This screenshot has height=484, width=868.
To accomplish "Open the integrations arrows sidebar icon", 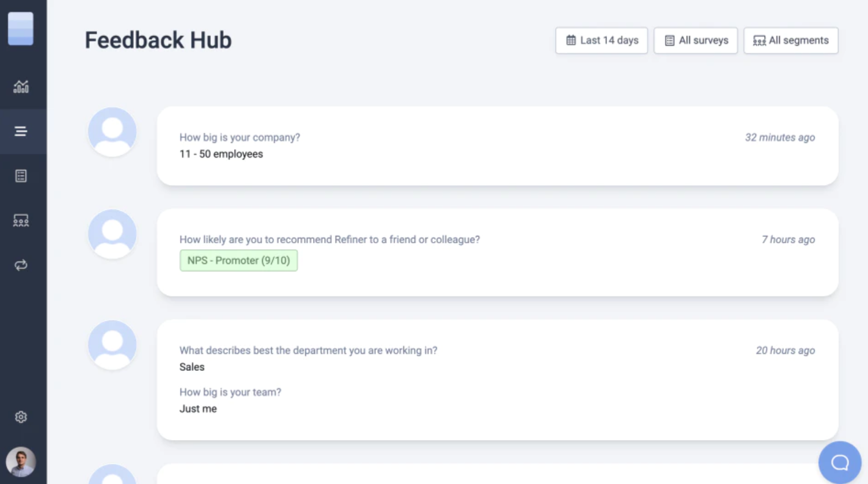I will click(x=21, y=265).
